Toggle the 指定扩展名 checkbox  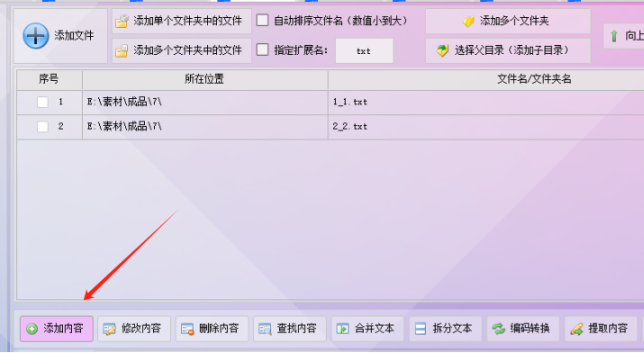point(262,50)
